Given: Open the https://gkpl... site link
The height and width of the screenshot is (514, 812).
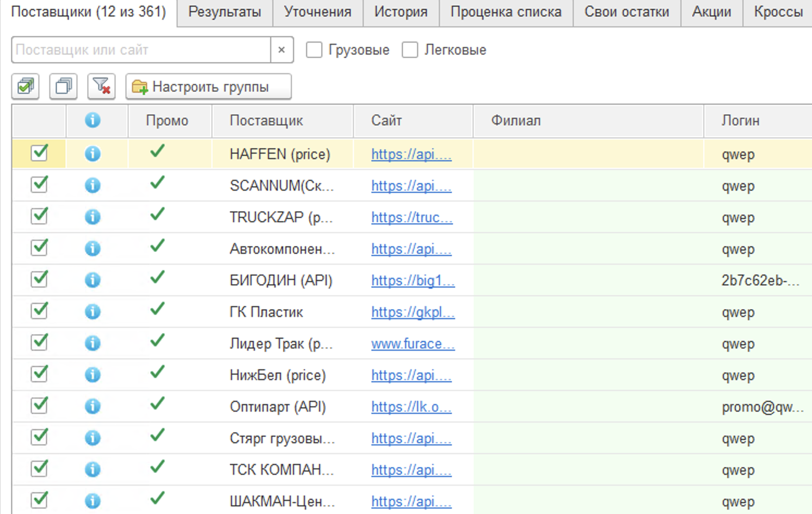Looking at the screenshot, I should tap(413, 312).
